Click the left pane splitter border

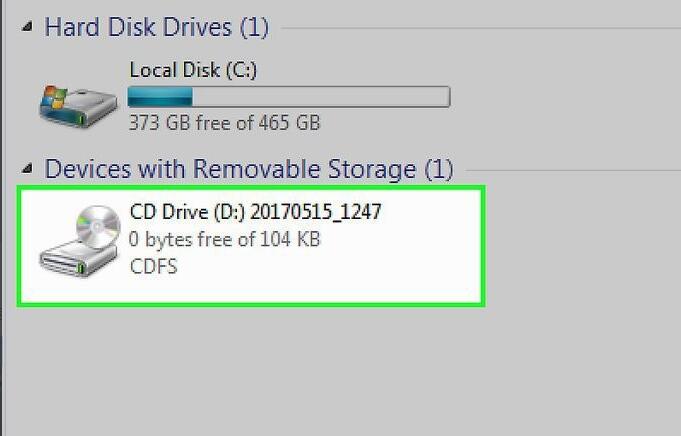1,218
